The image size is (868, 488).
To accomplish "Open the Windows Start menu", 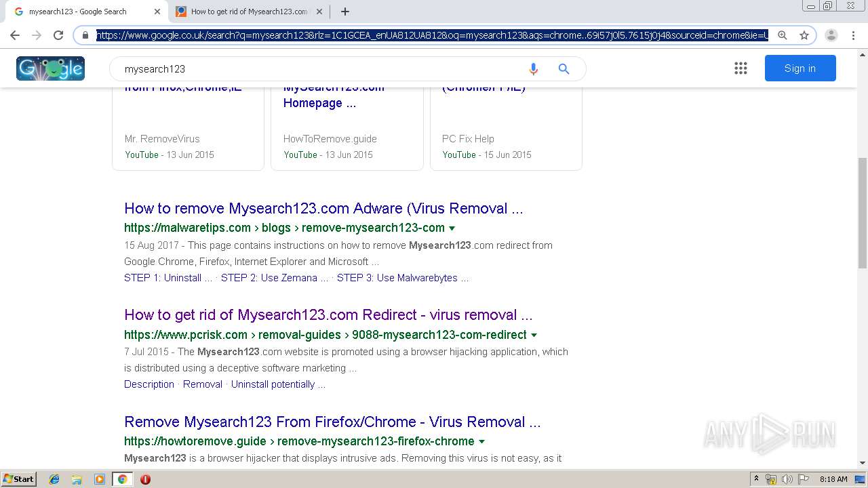I will pos(19,479).
